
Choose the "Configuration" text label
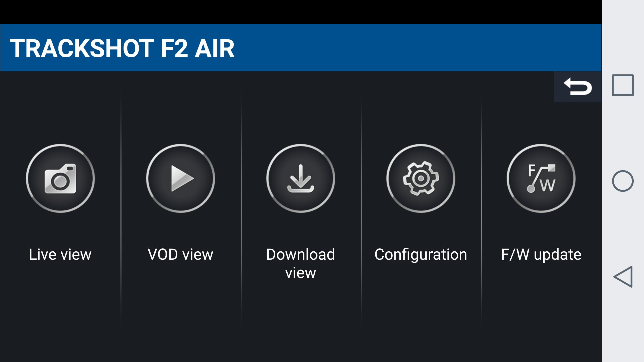point(421,254)
